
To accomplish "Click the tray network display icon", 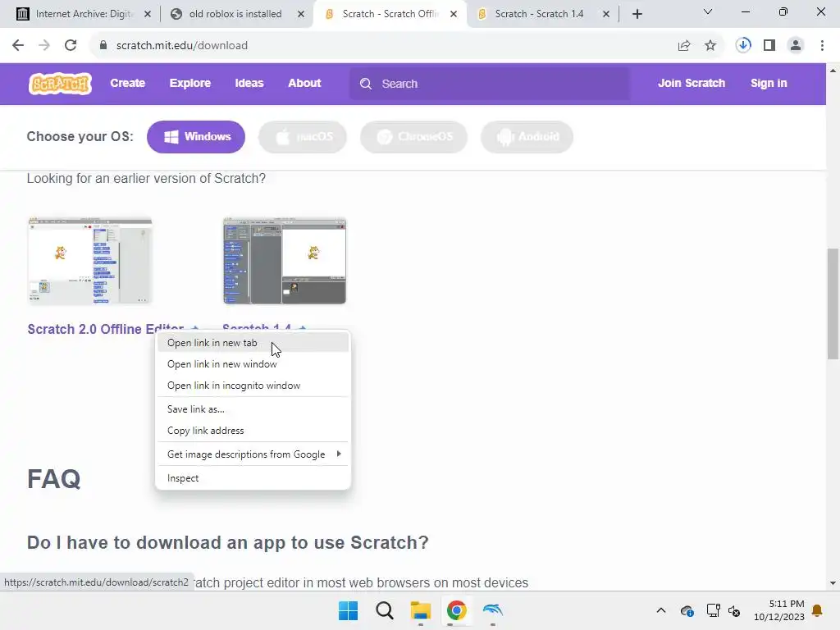I will pyautogui.click(x=713, y=610).
